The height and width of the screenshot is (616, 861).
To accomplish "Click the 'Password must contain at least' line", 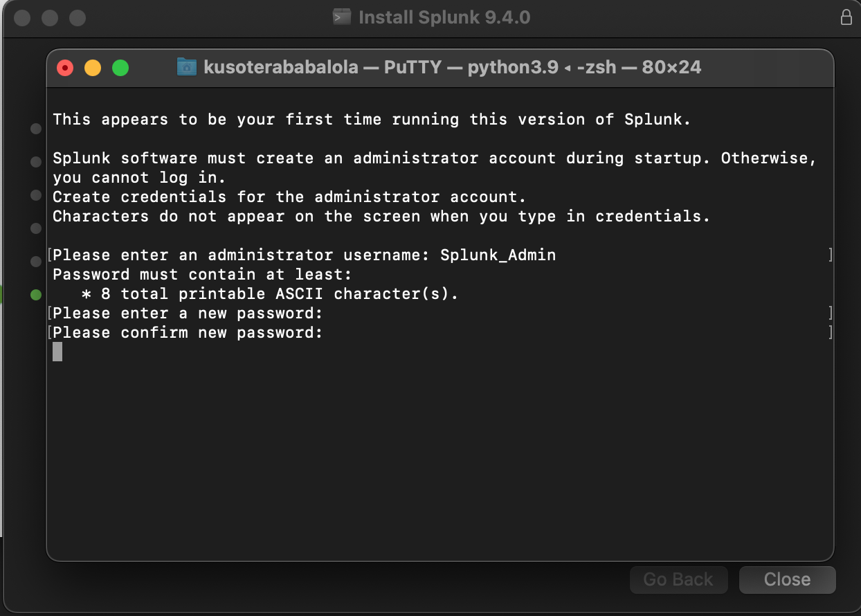I will click(x=202, y=275).
